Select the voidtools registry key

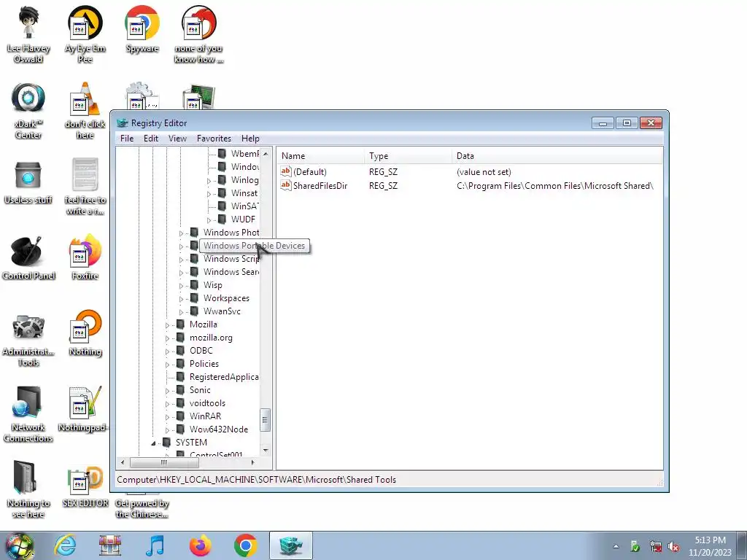click(207, 402)
